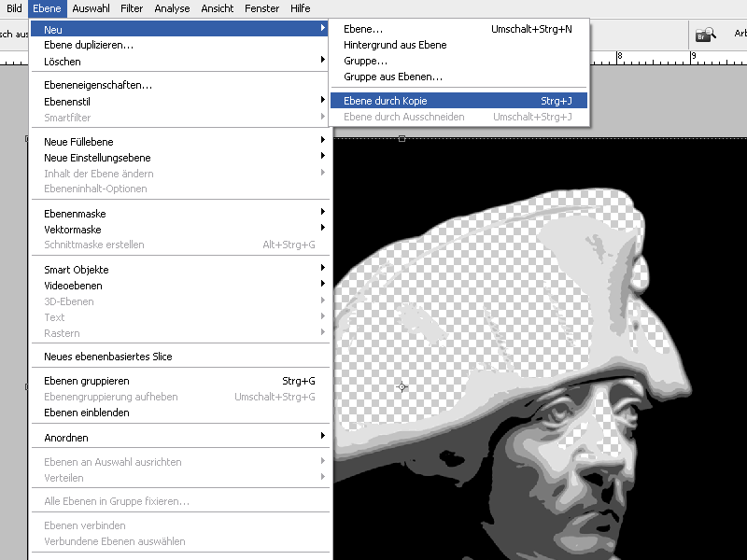Expand the Anordnen submenu
The height and width of the screenshot is (560, 747).
(x=179, y=437)
